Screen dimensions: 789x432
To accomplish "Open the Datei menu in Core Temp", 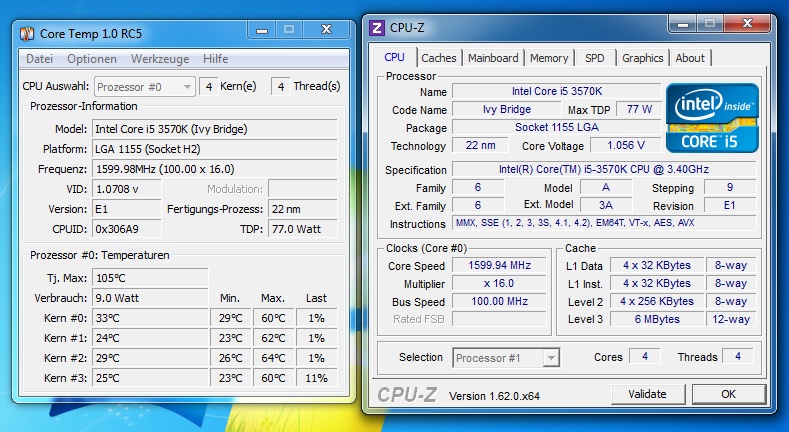I will point(39,59).
